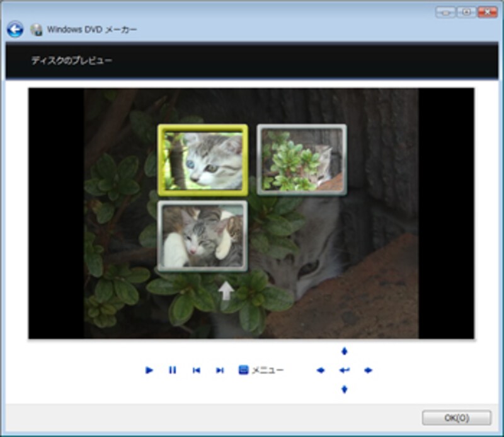Close the Windows DVD Maker window

pos(486,12)
